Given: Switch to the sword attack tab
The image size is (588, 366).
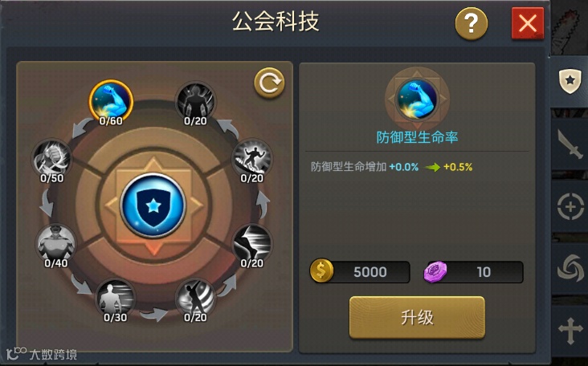Looking at the screenshot, I should 570,144.
